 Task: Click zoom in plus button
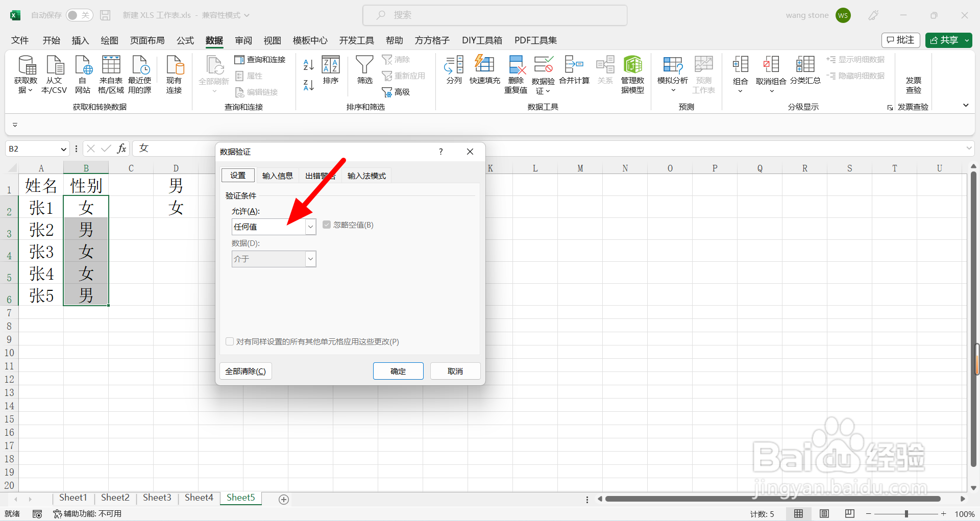(x=943, y=514)
